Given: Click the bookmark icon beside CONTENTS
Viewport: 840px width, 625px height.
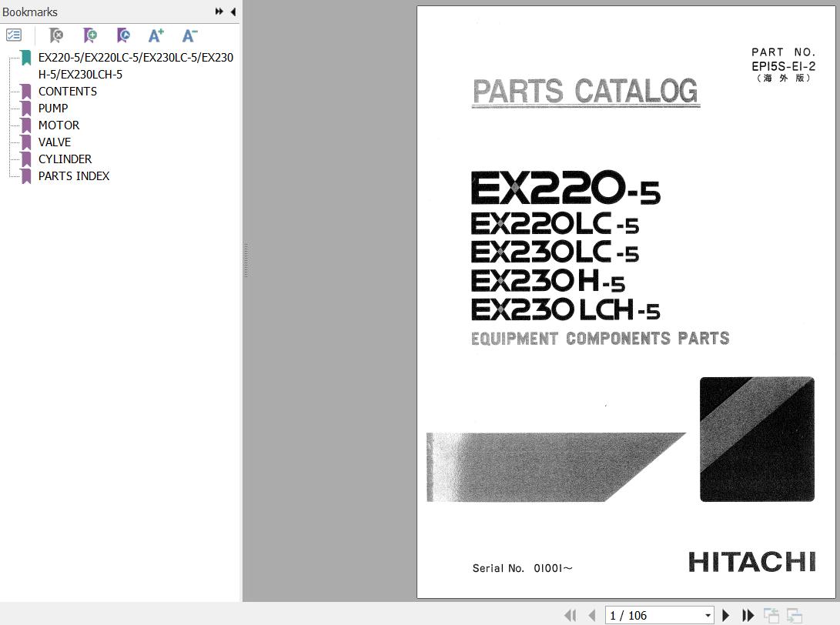Looking at the screenshot, I should point(25,92).
